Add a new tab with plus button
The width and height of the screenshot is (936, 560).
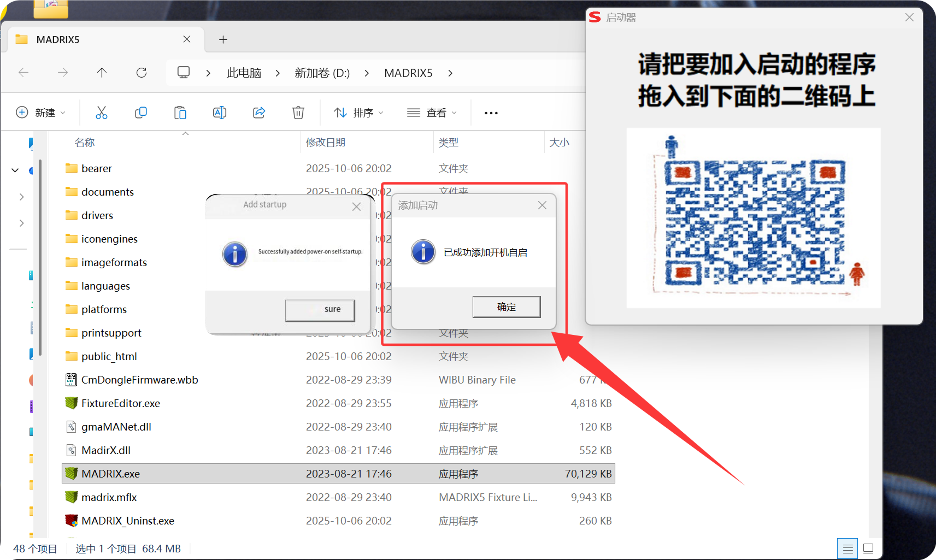pyautogui.click(x=223, y=39)
